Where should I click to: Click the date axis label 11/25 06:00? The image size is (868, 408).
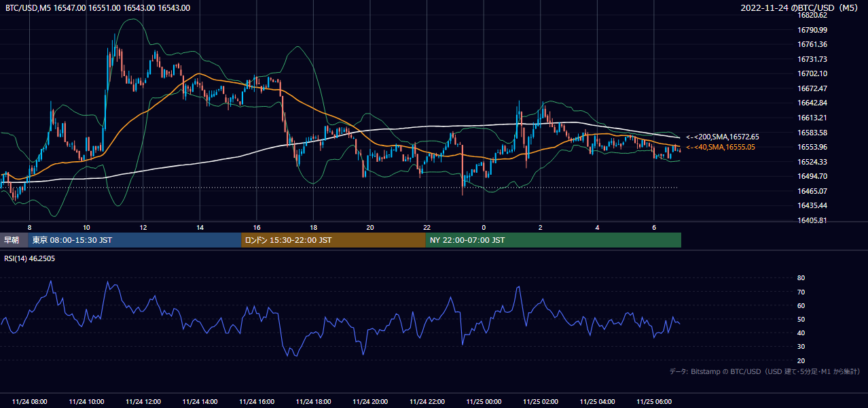654,401
